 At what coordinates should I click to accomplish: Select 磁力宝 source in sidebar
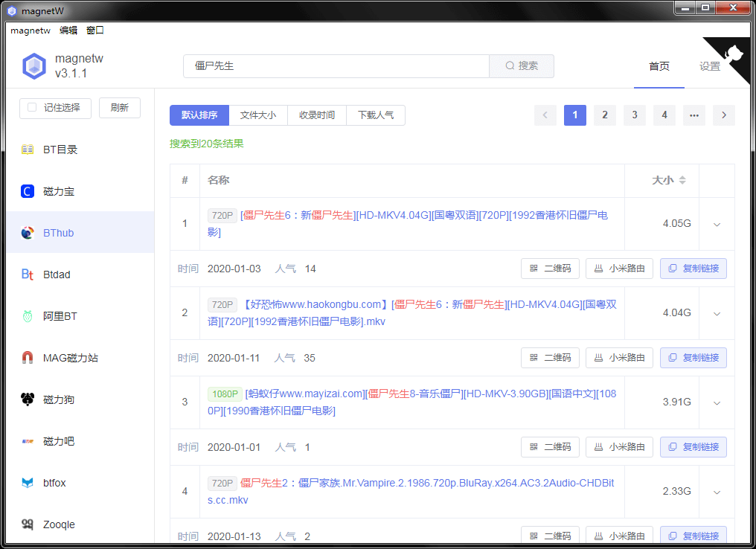[80, 191]
